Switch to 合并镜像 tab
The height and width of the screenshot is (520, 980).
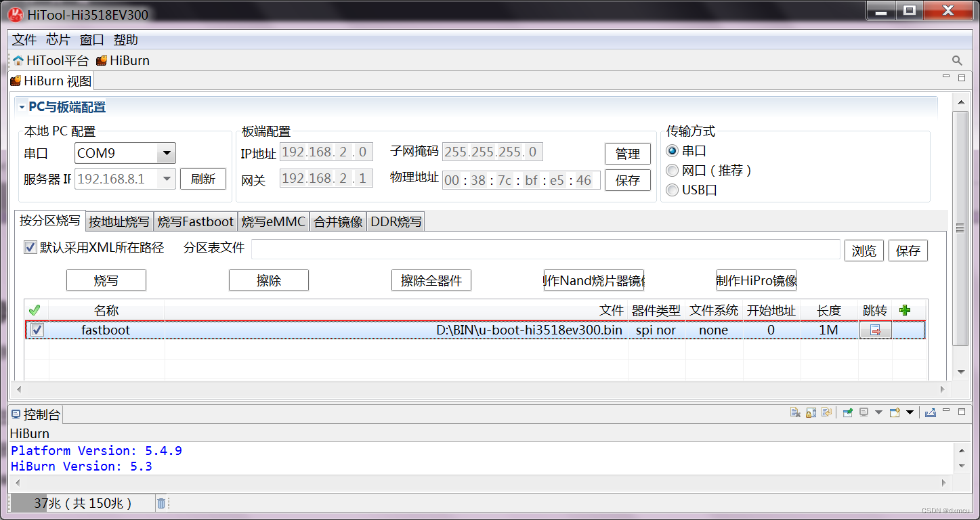click(338, 221)
